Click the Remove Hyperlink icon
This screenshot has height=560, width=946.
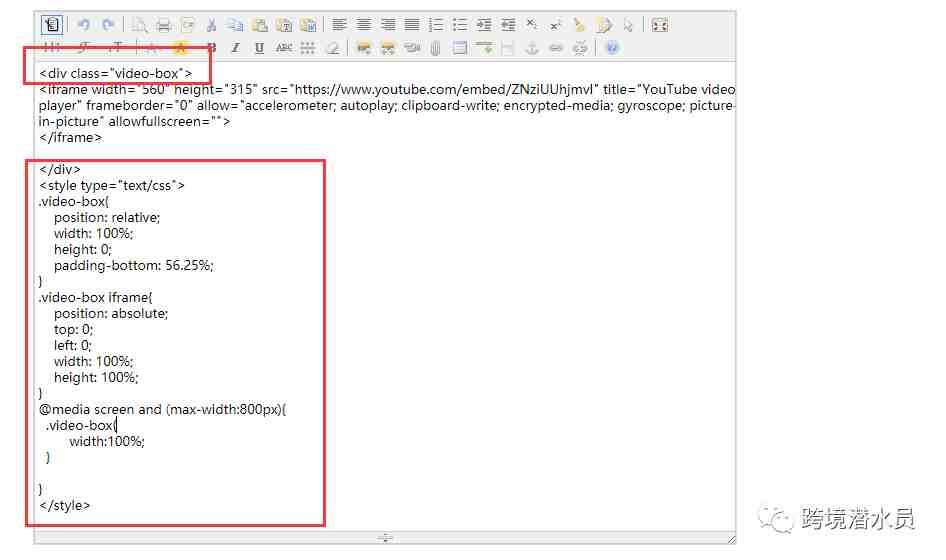pos(580,48)
